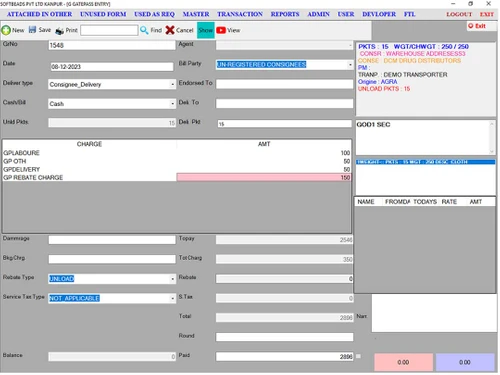This screenshot has height=375, width=500.
Task: Open the USED AS REQ menu
Action: [154, 14]
